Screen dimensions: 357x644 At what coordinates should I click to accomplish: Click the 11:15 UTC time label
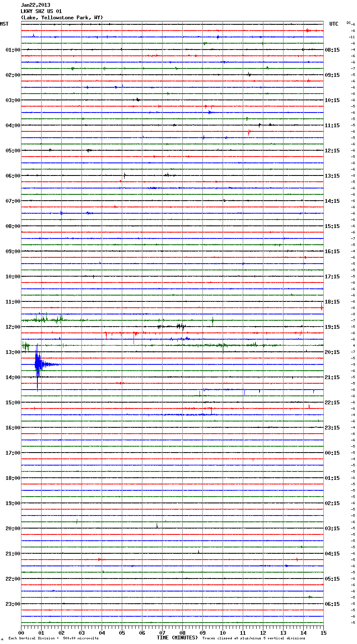(332, 126)
